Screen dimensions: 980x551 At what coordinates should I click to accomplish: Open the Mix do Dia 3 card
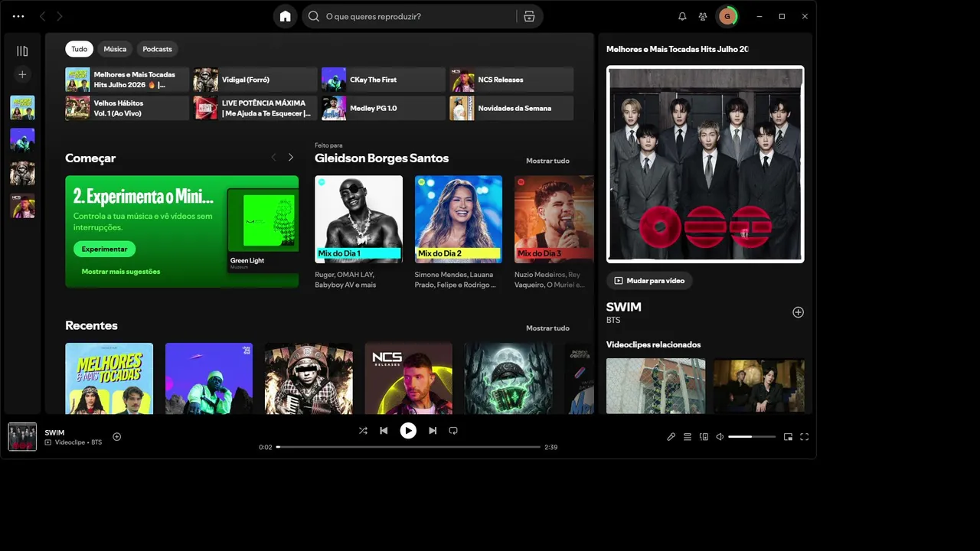(x=554, y=233)
